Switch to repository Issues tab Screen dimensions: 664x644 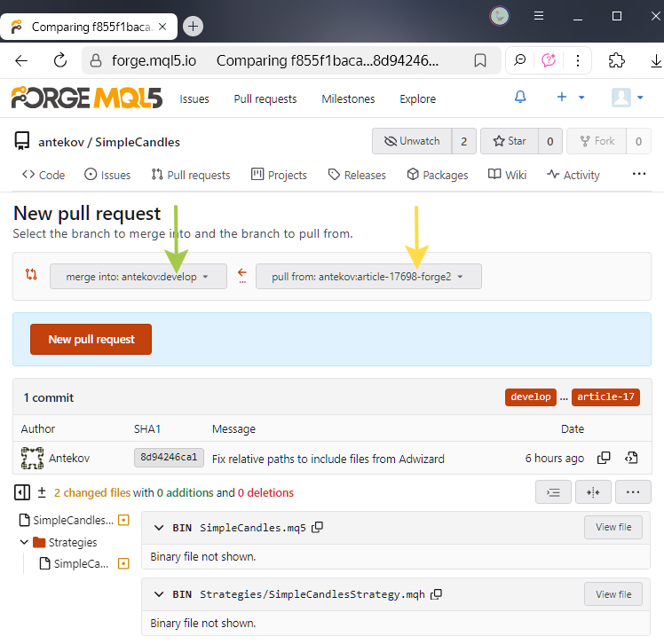[x=107, y=175]
